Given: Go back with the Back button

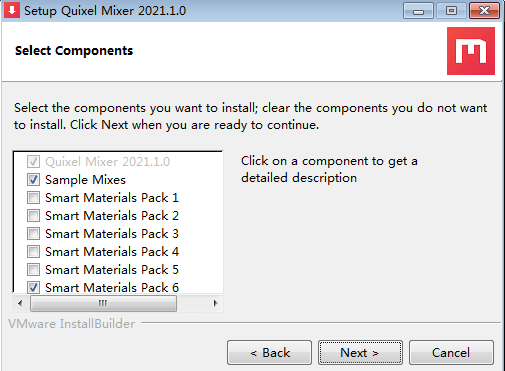Looking at the screenshot, I should 269,352.
